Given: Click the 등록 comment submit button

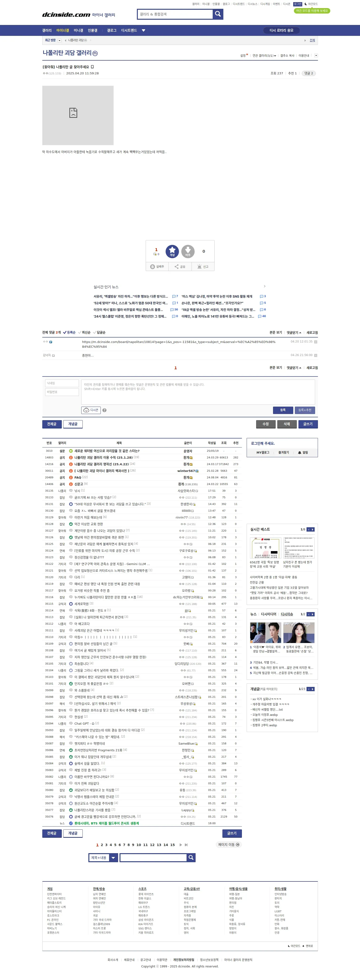Looking at the screenshot, I should [x=283, y=410].
